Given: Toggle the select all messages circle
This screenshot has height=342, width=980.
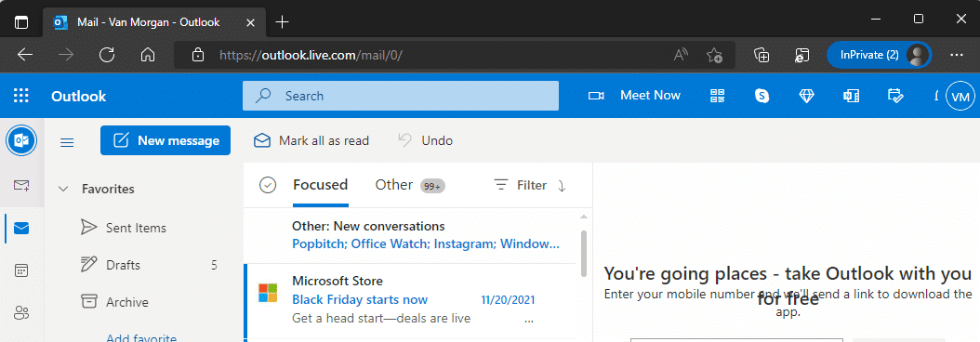Looking at the screenshot, I should 268,185.
